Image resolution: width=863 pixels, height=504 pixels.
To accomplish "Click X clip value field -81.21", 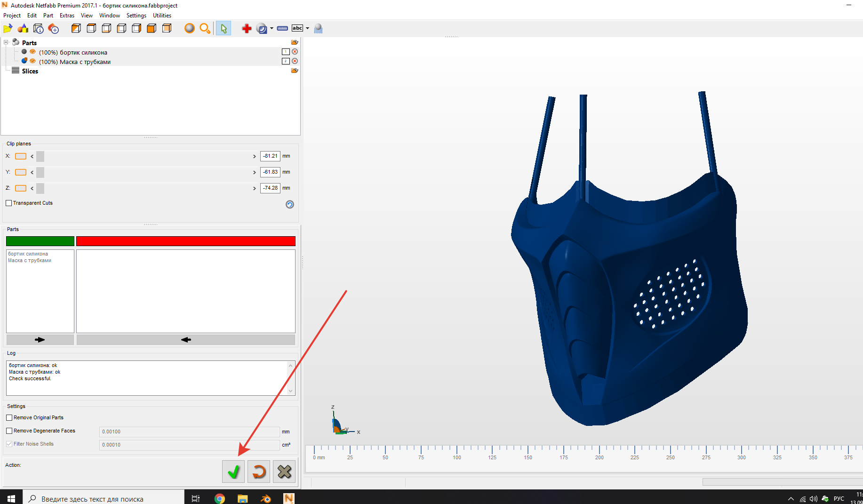I will tap(270, 156).
